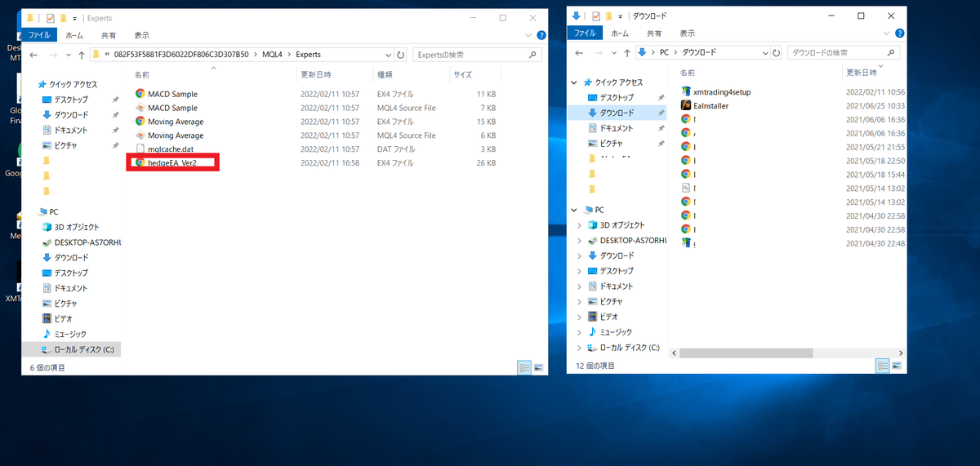Switch Downloads window to large icons view

896,366
